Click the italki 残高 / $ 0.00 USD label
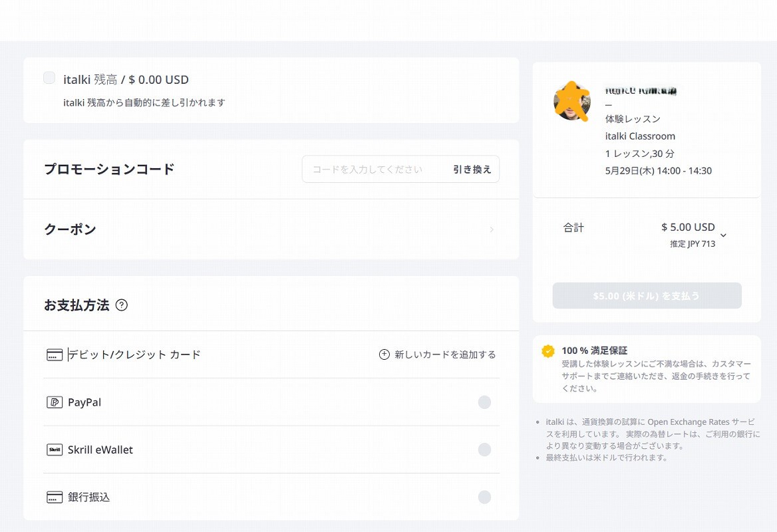 pyautogui.click(x=126, y=80)
